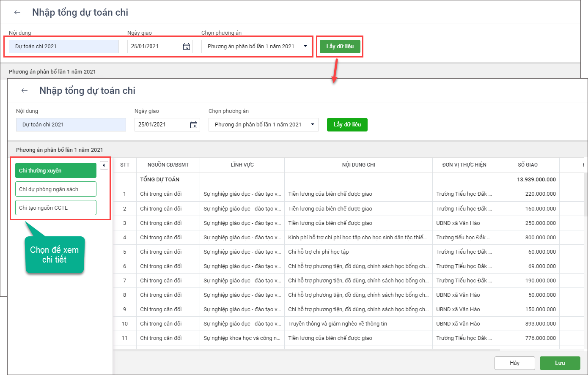This screenshot has width=588, height=375.
Task: Open the calendar picker in the lower window
Action: point(194,125)
